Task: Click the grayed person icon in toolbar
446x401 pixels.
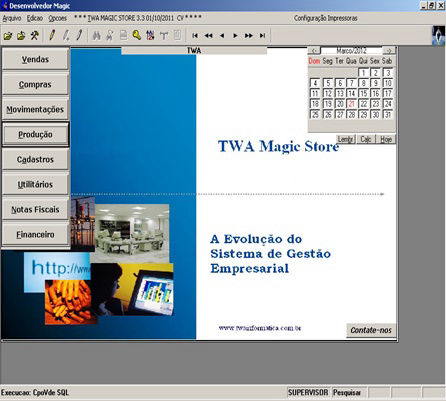Action: 110,35
